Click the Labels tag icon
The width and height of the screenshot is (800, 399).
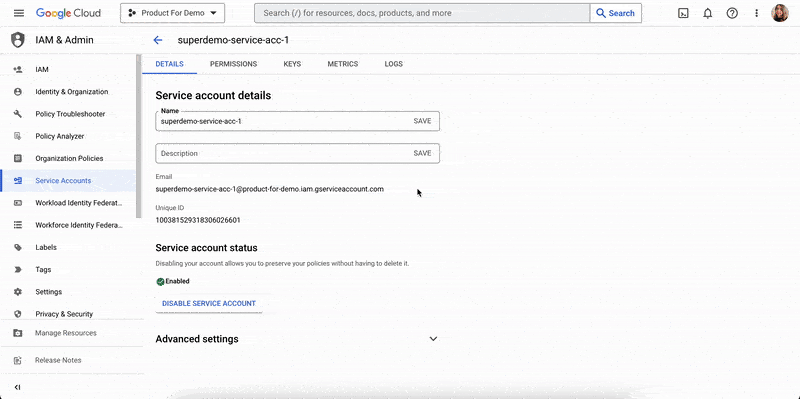pyautogui.click(x=18, y=247)
